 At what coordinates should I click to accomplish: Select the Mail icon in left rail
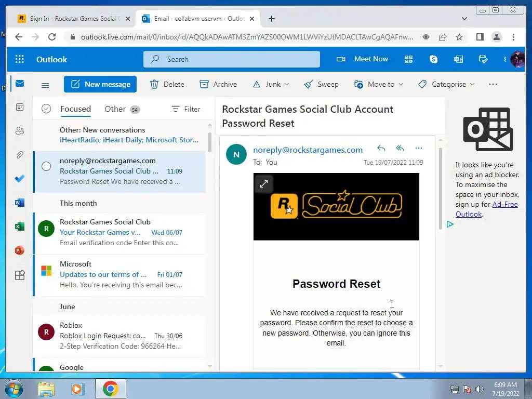(20, 84)
